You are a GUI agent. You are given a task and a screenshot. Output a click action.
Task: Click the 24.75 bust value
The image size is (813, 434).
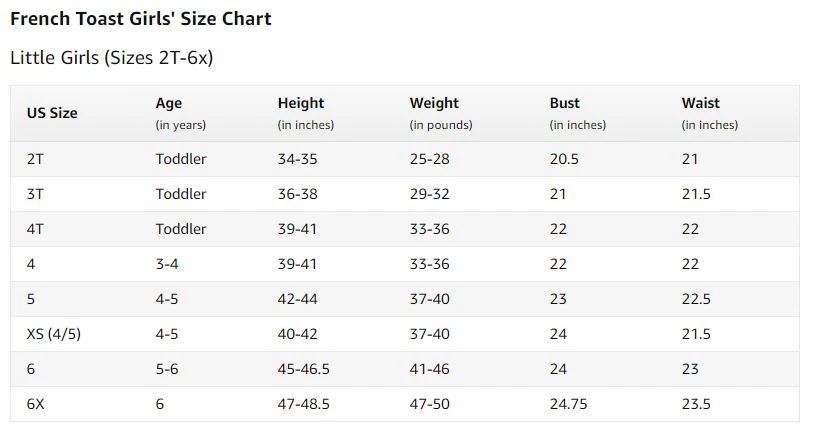568,404
